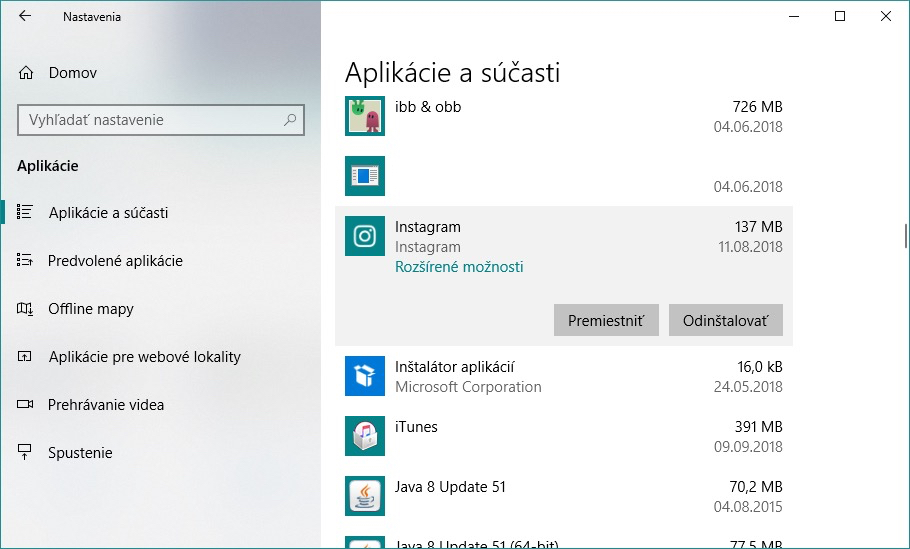
Task: Click the magnifier icon in search box
Action: [x=290, y=120]
